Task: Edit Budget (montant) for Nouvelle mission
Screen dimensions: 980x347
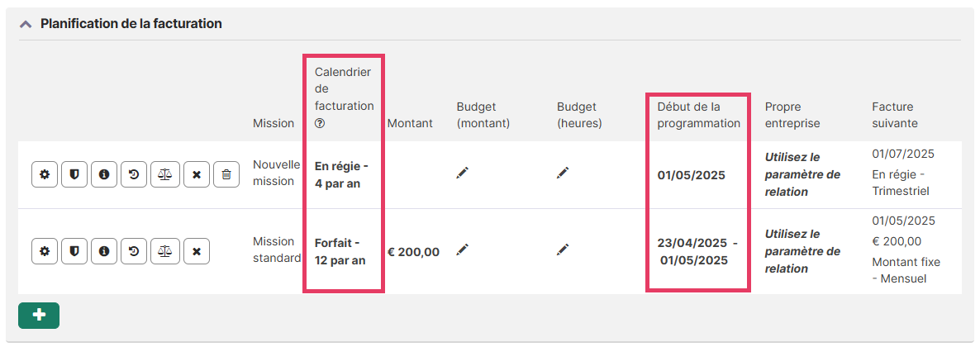Action: (x=463, y=173)
